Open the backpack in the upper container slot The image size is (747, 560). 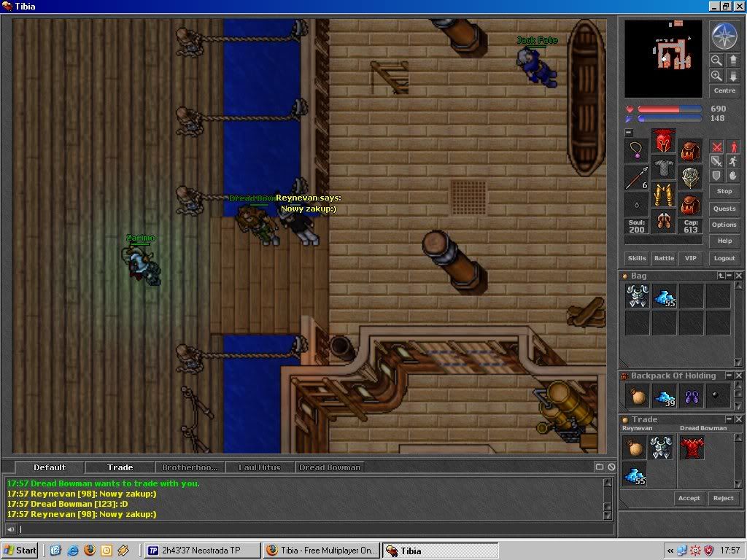tap(690, 151)
